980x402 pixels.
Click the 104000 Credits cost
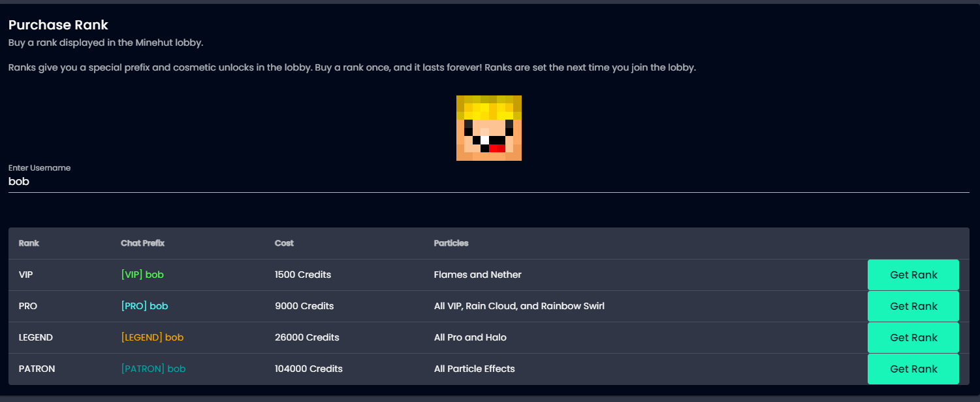[x=309, y=369]
